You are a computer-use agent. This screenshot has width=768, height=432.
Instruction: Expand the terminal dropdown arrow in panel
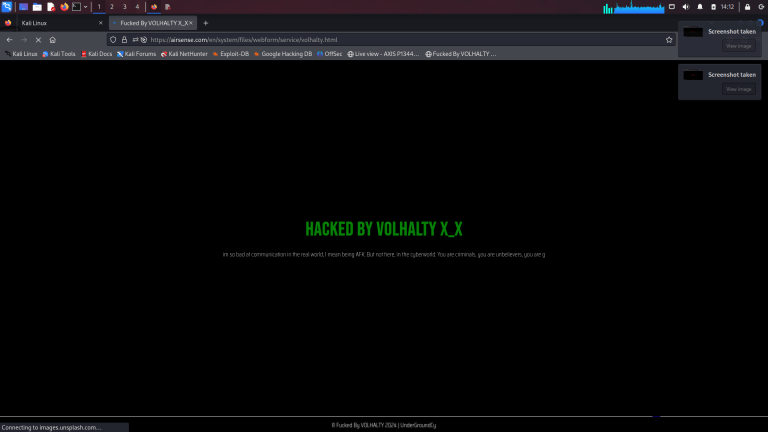point(85,7)
